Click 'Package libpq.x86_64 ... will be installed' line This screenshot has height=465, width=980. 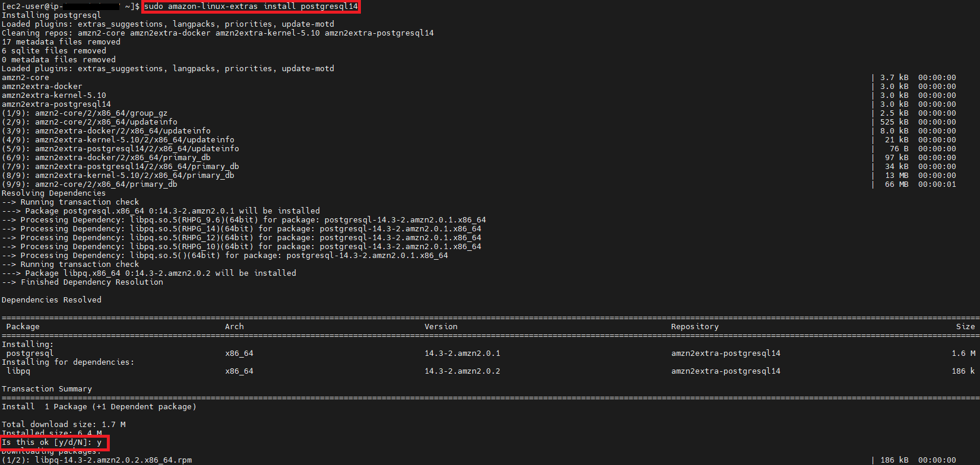coord(149,273)
